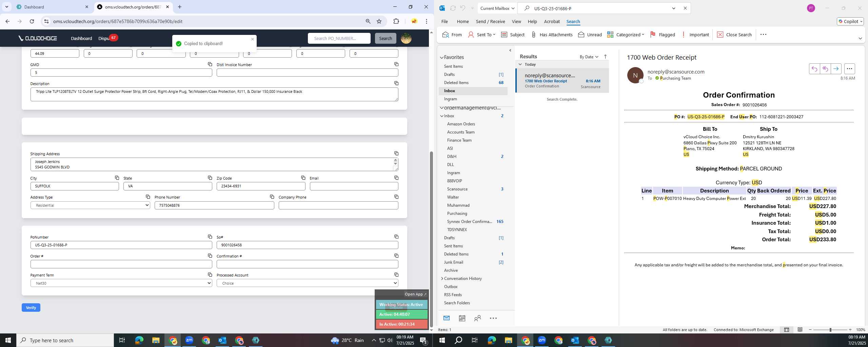Click the CloudChoice Search button

tap(385, 38)
